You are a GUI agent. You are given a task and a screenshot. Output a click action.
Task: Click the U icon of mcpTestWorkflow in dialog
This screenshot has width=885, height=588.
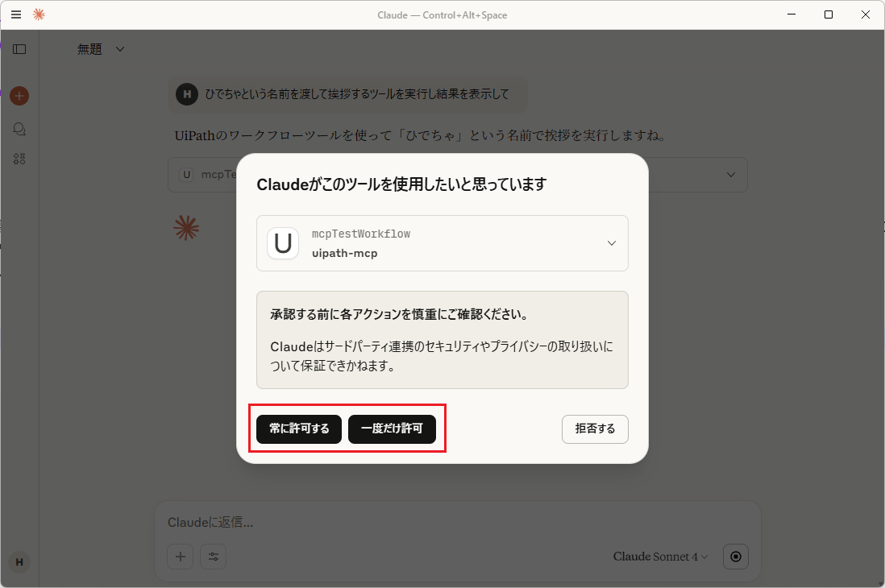coord(283,243)
